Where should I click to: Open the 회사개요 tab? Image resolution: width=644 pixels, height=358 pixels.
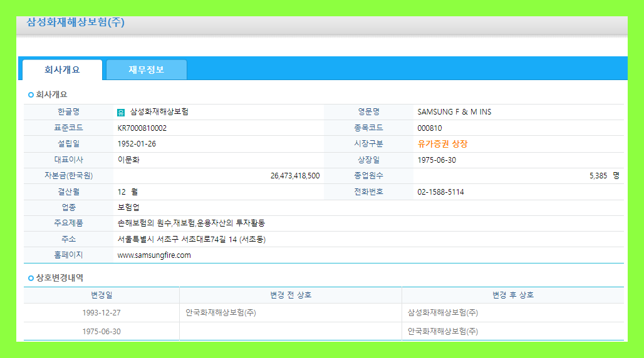[62, 70]
